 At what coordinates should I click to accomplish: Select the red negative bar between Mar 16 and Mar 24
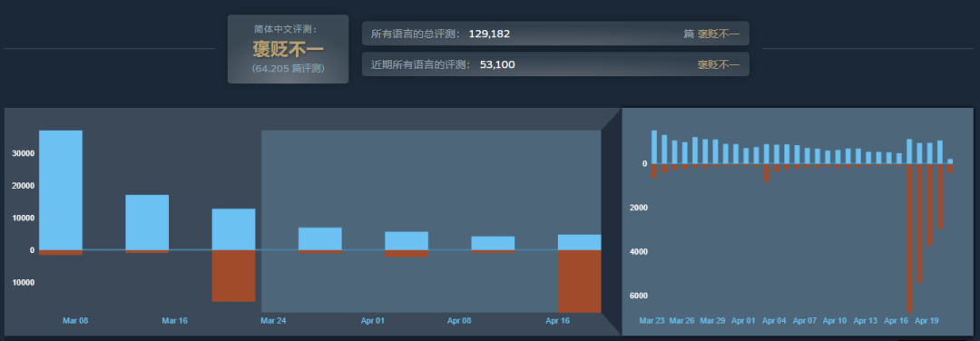point(234,276)
